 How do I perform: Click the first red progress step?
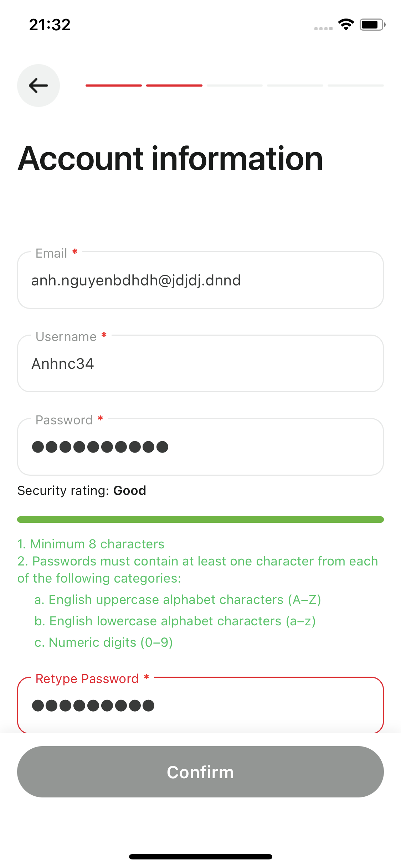pyautogui.click(x=114, y=86)
